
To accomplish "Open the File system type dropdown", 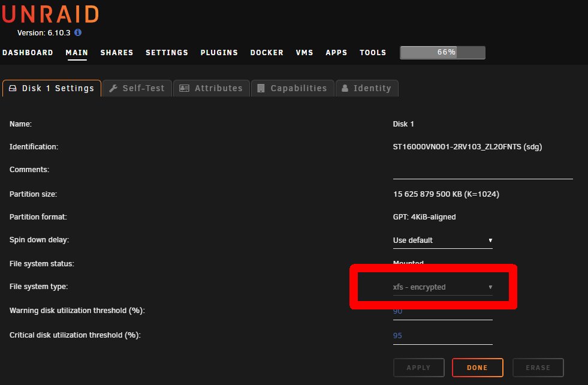I will (442, 287).
